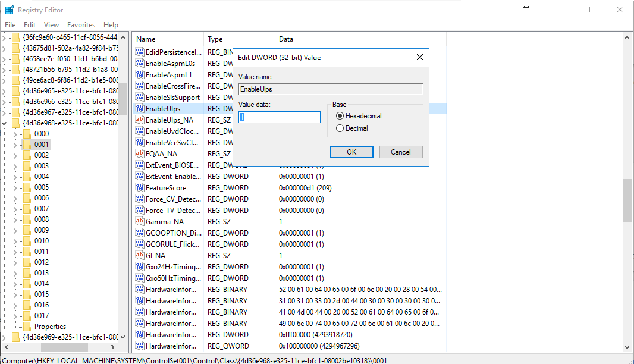Open the Favorites menu
The height and width of the screenshot is (364, 634).
(x=81, y=24)
